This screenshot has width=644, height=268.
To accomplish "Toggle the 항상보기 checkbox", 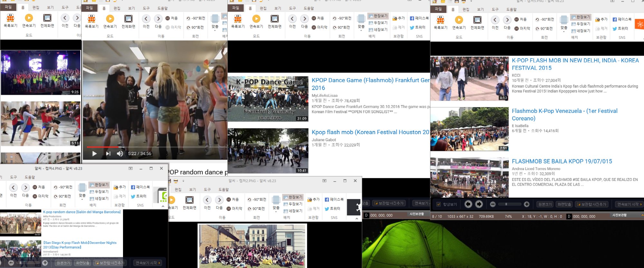I will [439, 204].
